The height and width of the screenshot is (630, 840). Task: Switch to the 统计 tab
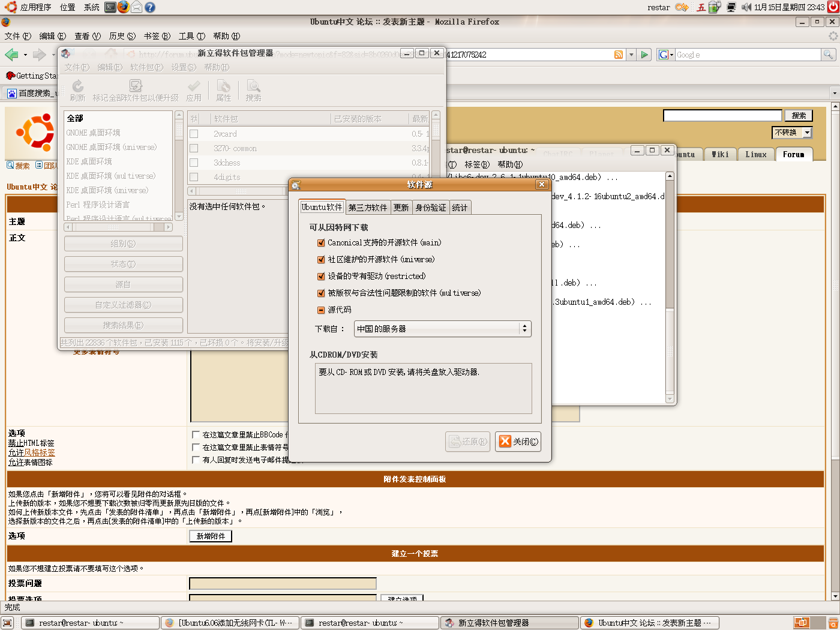[x=460, y=208]
